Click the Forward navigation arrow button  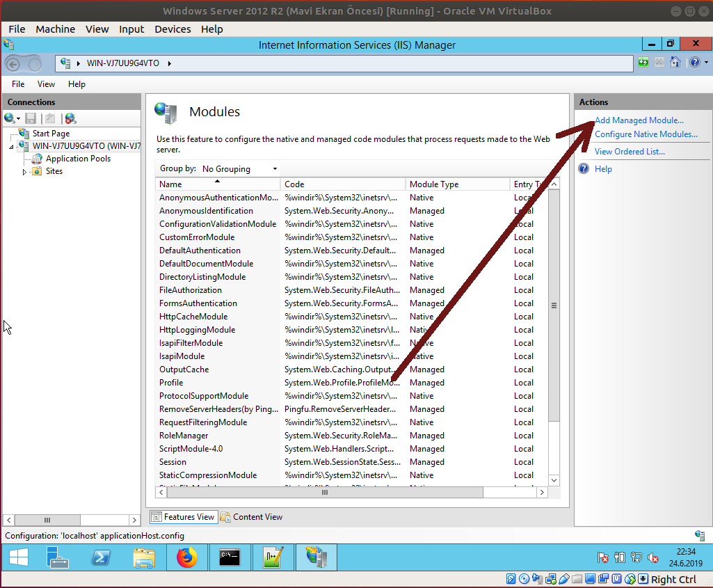click(35, 64)
